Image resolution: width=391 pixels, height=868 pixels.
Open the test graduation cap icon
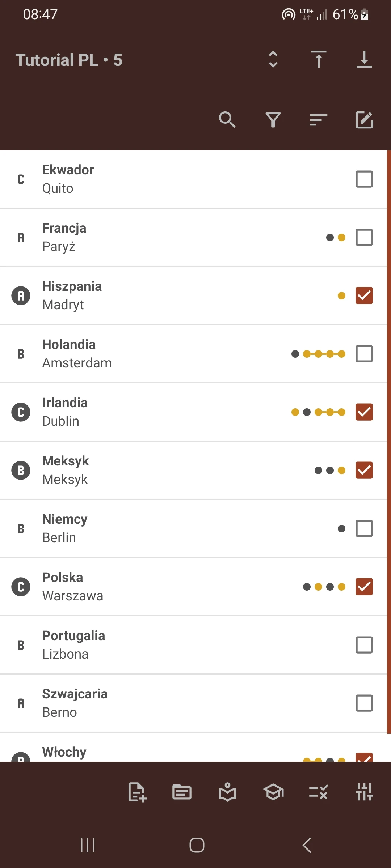click(273, 792)
